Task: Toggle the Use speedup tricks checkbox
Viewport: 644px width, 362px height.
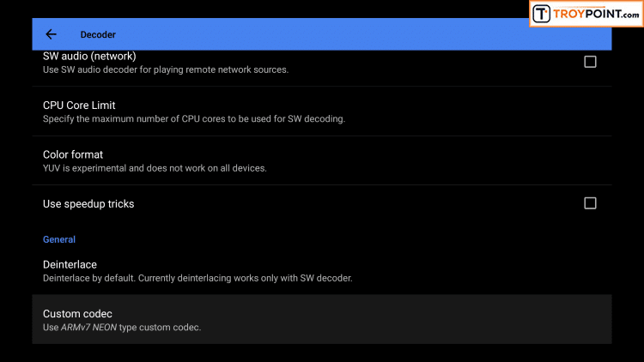Action: tap(590, 203)
